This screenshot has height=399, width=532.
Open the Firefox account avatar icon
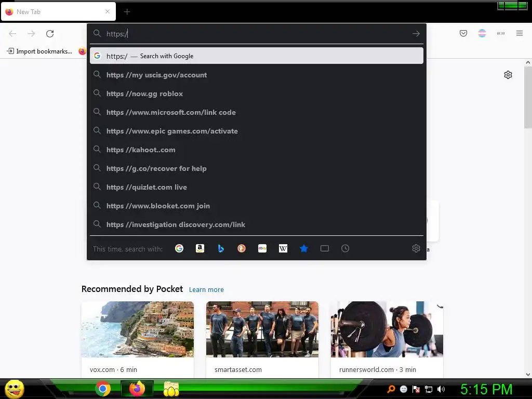click(482, 33)
